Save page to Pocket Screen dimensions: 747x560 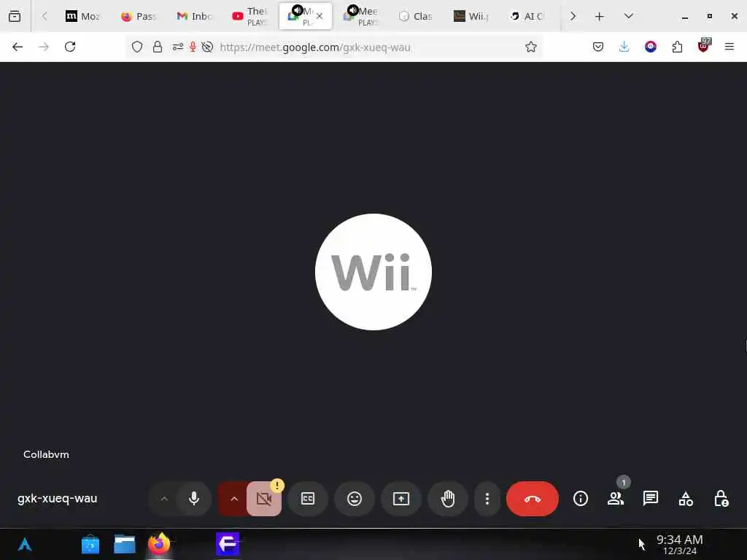pos(598,47)
